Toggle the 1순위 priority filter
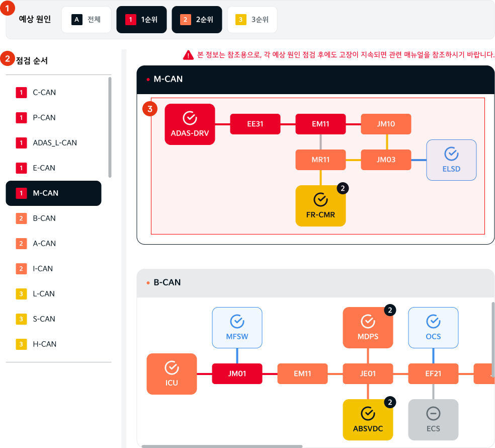Viewport: 495px width, 448px height. pyautogui.click(x=141, y=20)
